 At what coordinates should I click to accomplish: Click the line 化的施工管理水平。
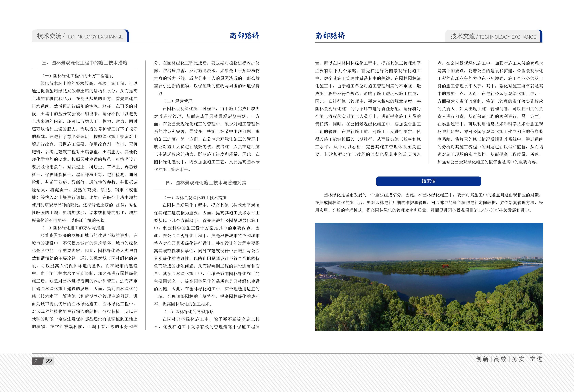[172, 169]
